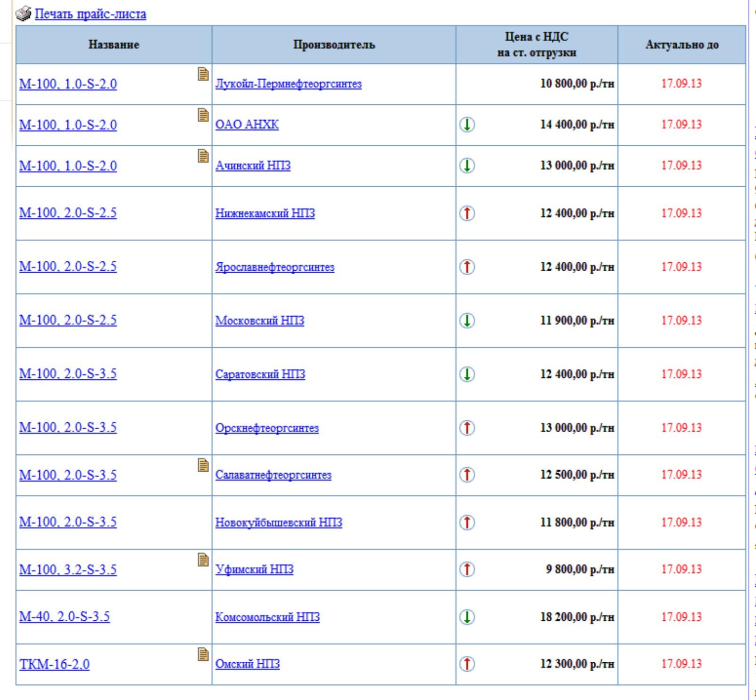Open the Ярославнефтеоргсинтез manufacturer link

click(275, 267)
